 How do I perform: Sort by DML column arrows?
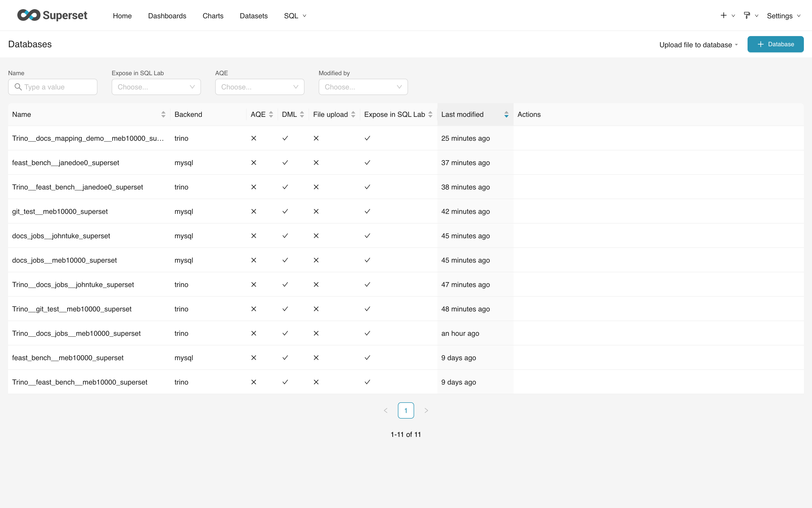pos(302,115)
